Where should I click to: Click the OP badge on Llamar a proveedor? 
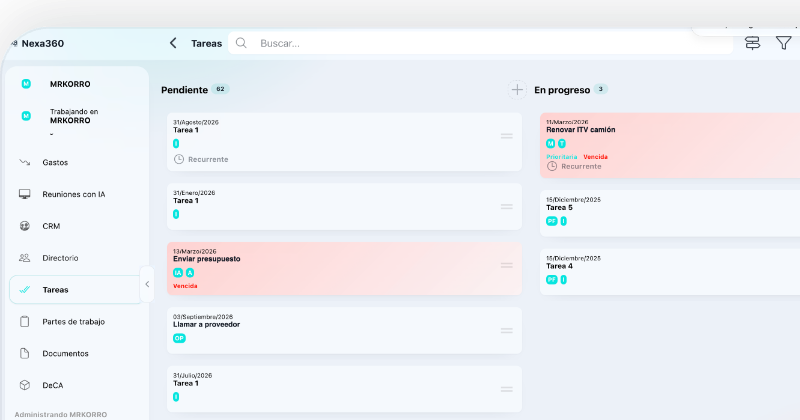coord(179,338)
